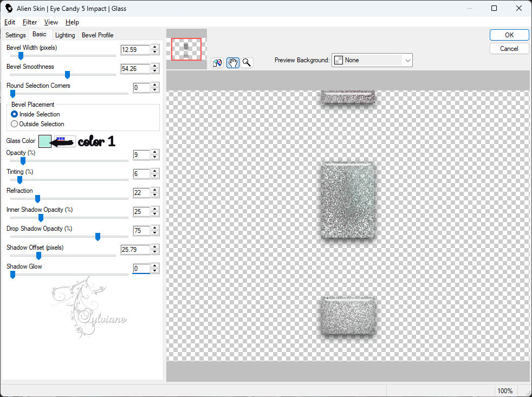This screenshot has width=532, height=397.
Task: Click the Shadow Offset slider handle
Action: (38, 256)
